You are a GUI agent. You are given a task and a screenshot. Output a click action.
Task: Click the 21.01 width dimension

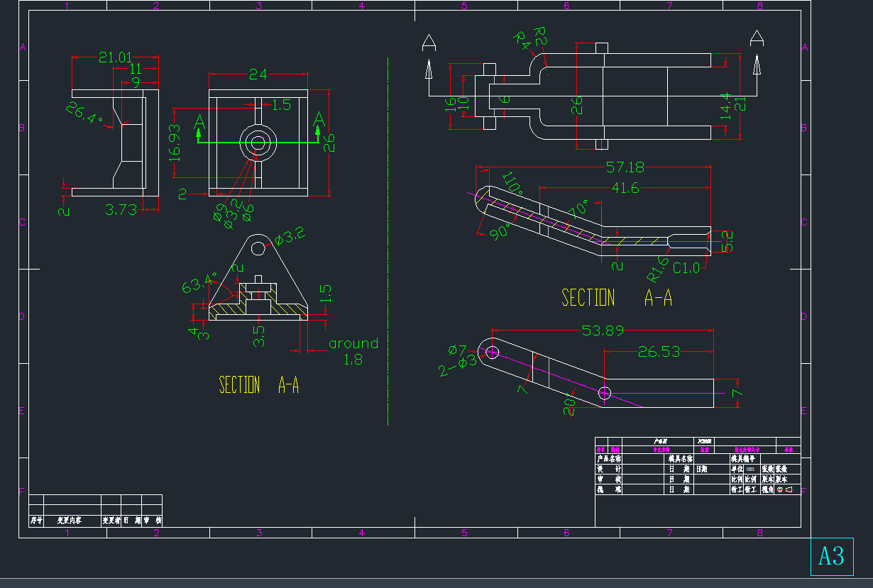click(115, 57)
